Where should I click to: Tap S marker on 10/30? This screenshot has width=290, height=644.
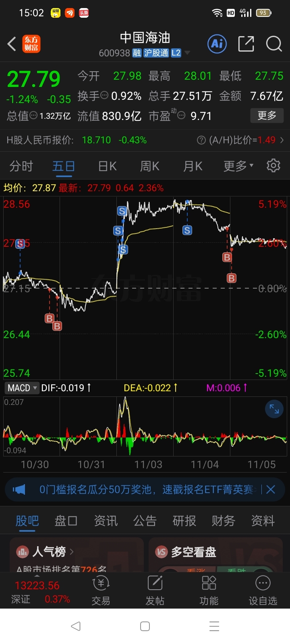point(20,244)
